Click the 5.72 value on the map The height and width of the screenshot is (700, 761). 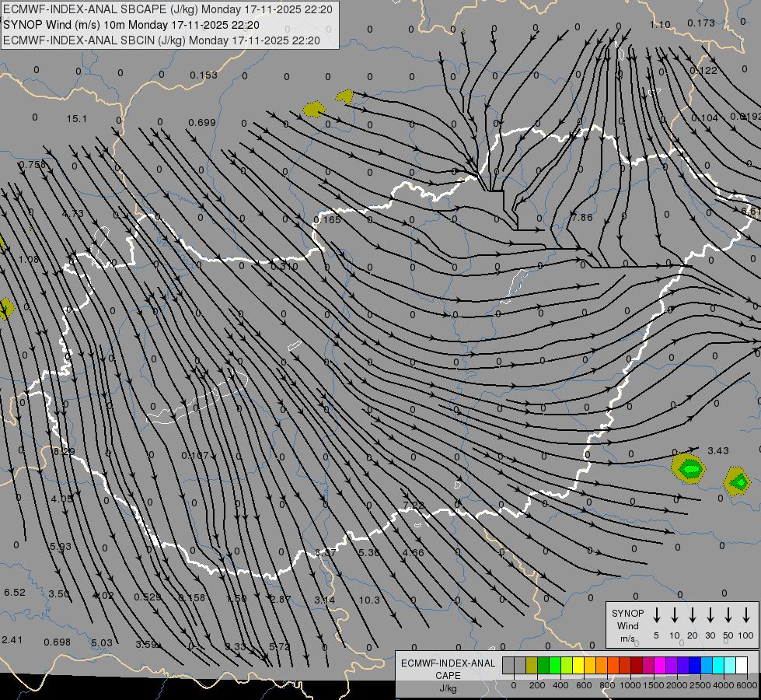coord(280,646)
